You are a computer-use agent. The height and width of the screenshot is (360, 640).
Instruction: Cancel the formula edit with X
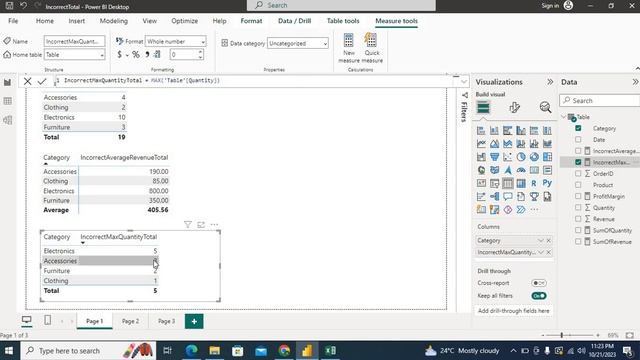[x=27, y=81]
